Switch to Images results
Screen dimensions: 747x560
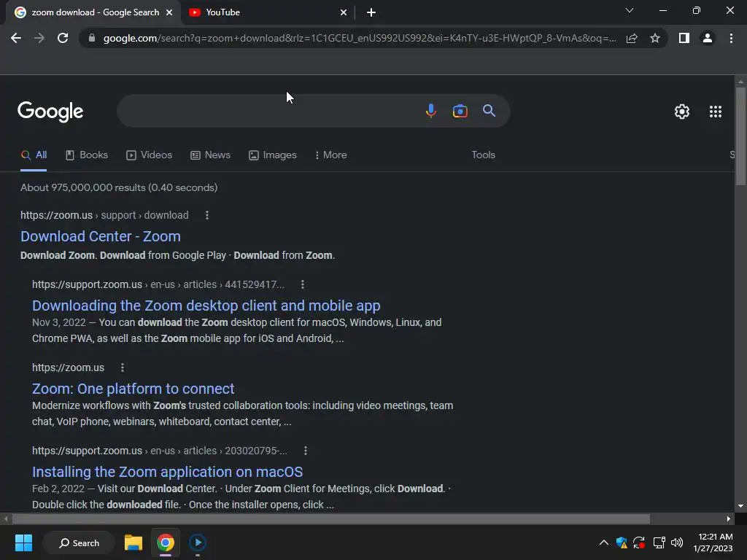pyautogui.click(x=273, y=155)
